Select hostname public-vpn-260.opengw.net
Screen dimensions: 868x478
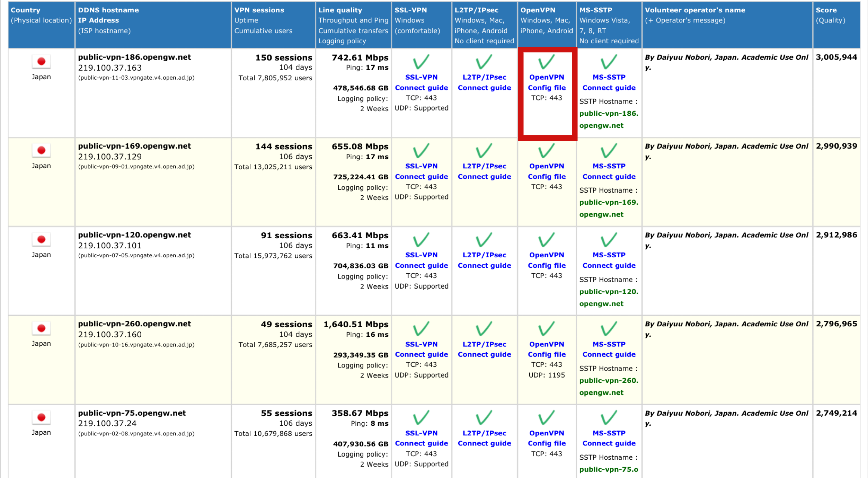point(134,324)
